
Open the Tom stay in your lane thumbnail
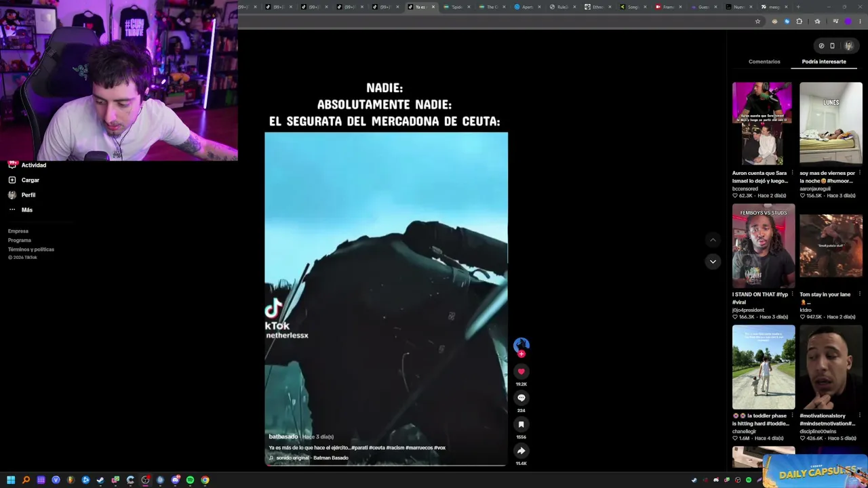tap(831, 245)
